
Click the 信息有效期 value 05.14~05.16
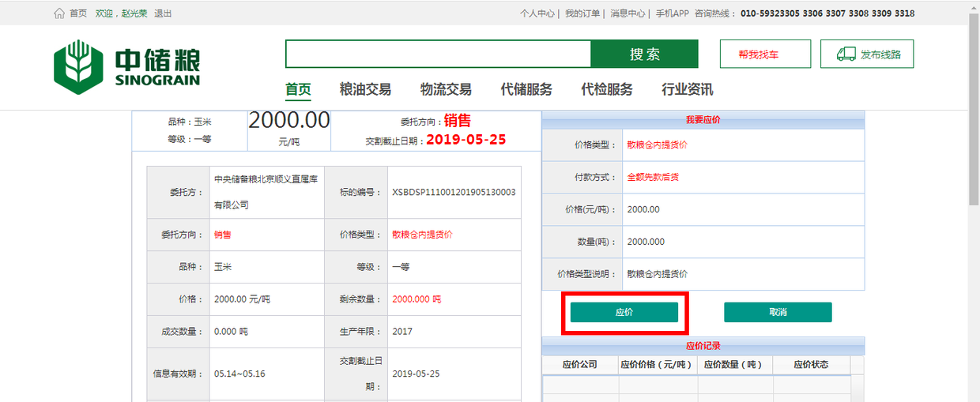point(239,374)
